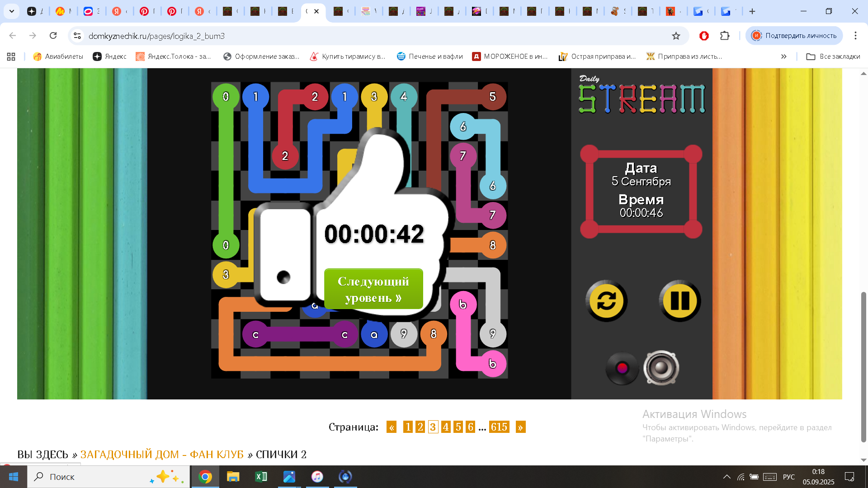Go back with browser back arrow
Screen dimensions: 868x488
(13, 36)
